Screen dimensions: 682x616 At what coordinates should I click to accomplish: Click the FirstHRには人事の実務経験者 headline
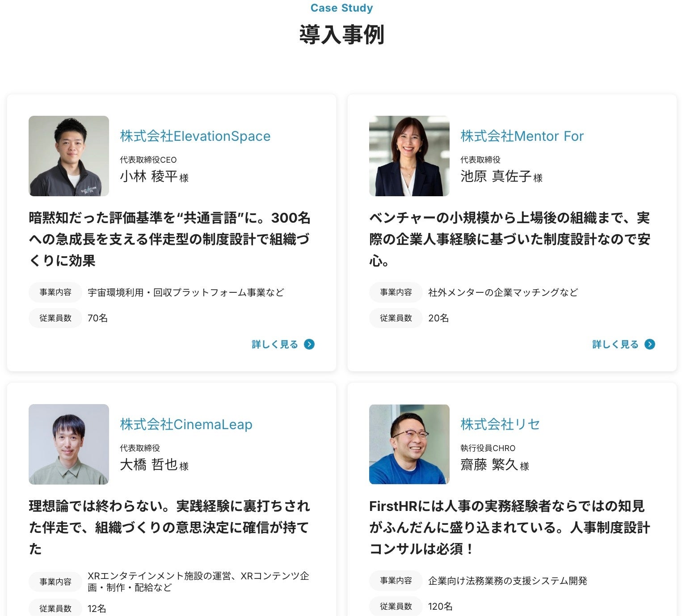[510, 527]
